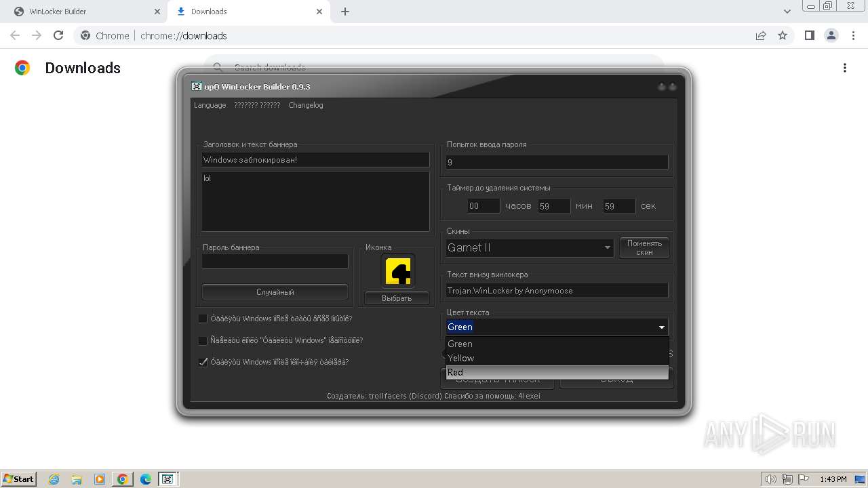This screenshot has width=868, height=488.
Task: Open Chrome's side panel icon
Action: [809, 35]
